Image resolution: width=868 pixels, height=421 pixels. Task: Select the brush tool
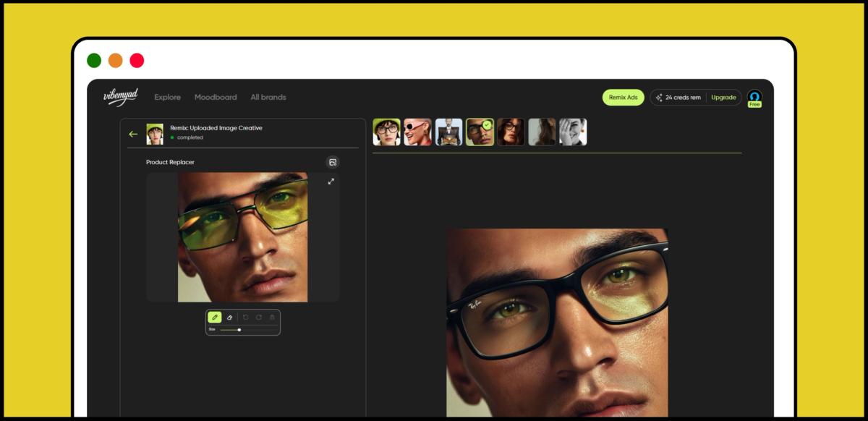(215, 317)
